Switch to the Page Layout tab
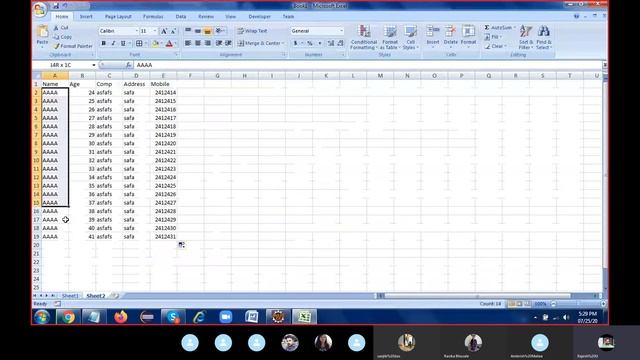The height and width of the screenshot is (360, 640). (118, 17)
